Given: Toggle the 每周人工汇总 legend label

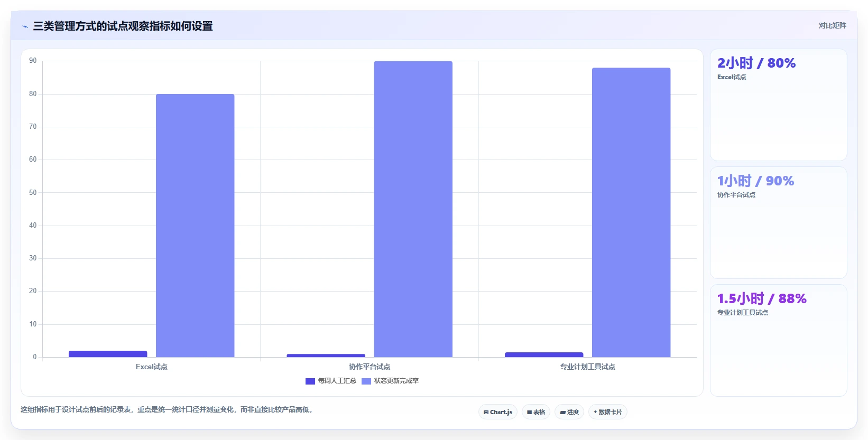Looking at the screenshot, I should point(337,381).
